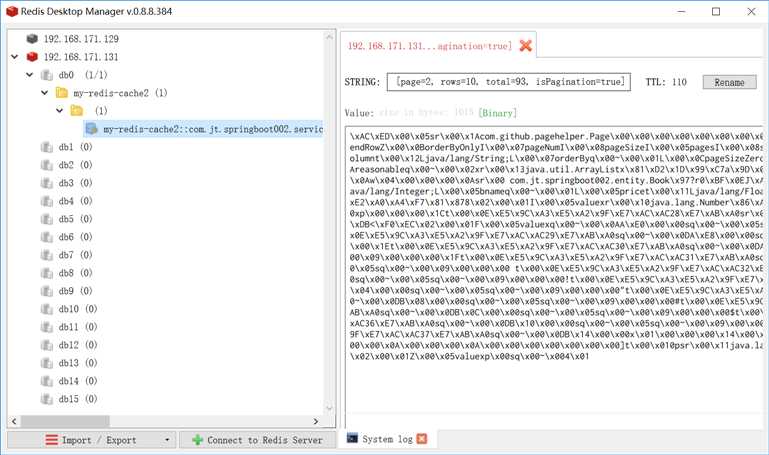Click the db0 database icon
The height and width of the screenshot is (455, 769).
click(47, 75)
